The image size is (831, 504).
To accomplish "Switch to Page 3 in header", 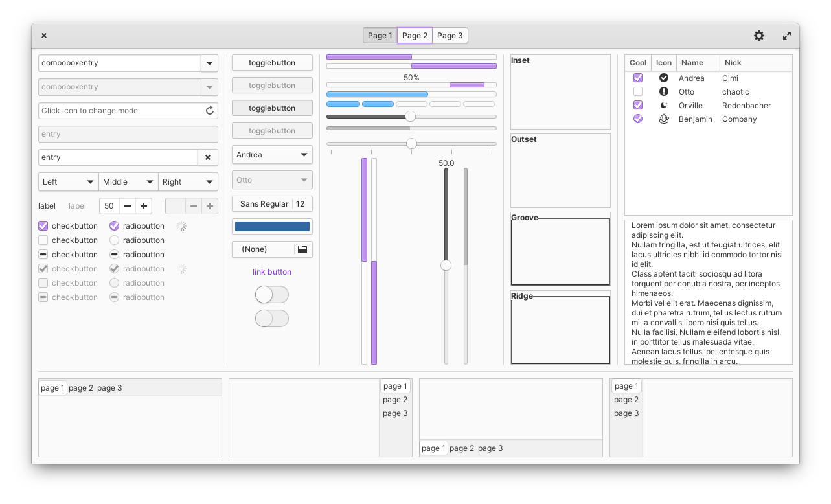I will point(450,36).
